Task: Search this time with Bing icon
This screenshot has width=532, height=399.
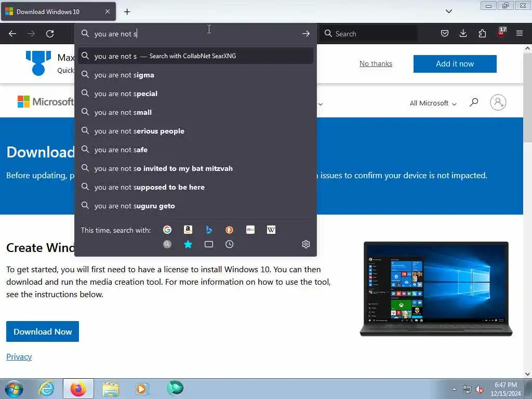Action: tap(209, 230)
